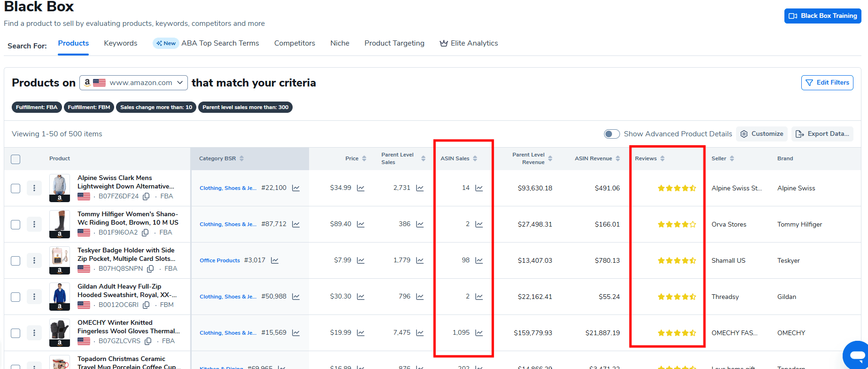The width and height of the screenshot is (868, 369).
Task: Open the more-options menu for the OMECHY Gloves row
Action: [x=34, y=333]
